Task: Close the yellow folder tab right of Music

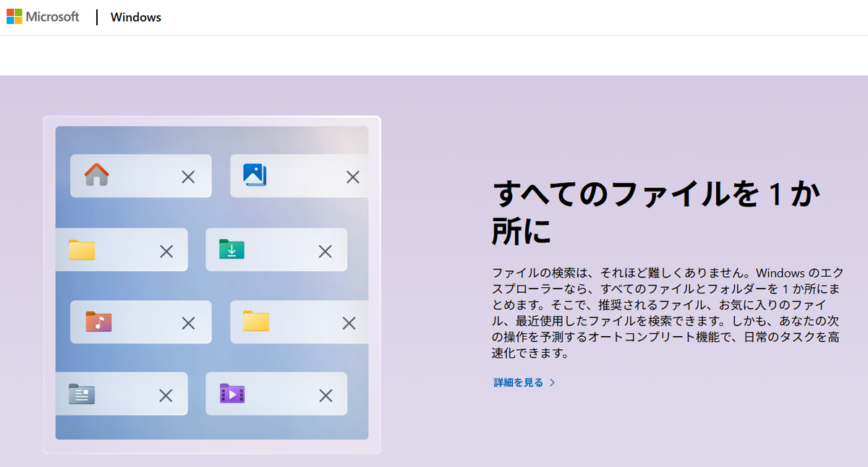Action: 349,323
